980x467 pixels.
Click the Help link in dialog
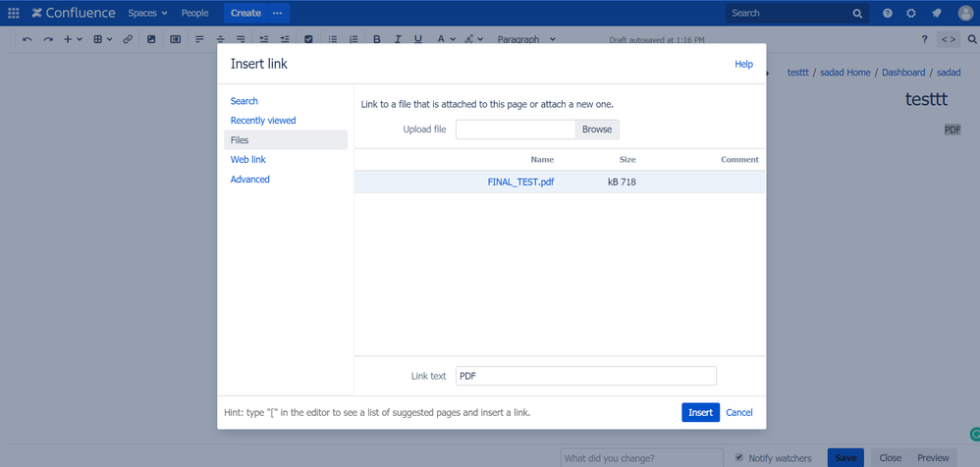743,65
